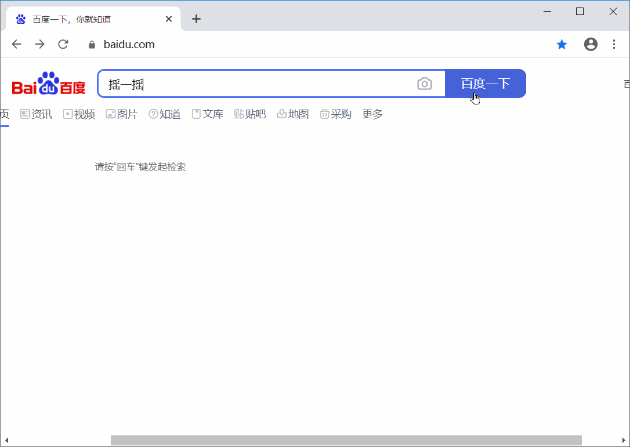The width and height of the screenshot is (630, 447).
Task: Switch to the 图片 images tab
Action: (x=122, y=114)
